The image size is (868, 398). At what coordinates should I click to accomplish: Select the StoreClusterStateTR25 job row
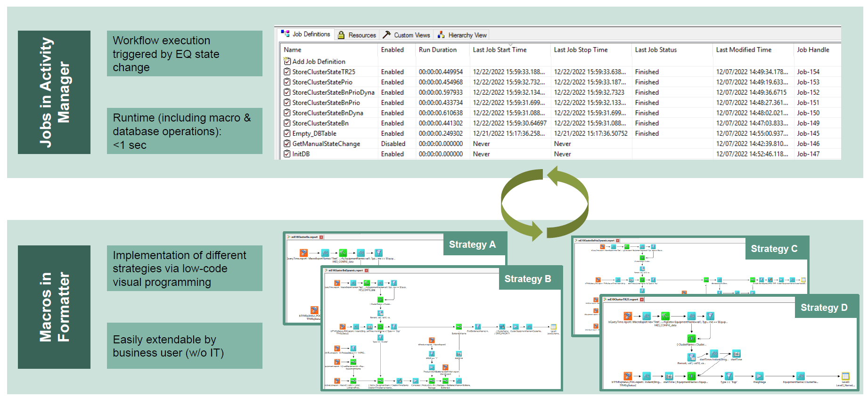323,72
